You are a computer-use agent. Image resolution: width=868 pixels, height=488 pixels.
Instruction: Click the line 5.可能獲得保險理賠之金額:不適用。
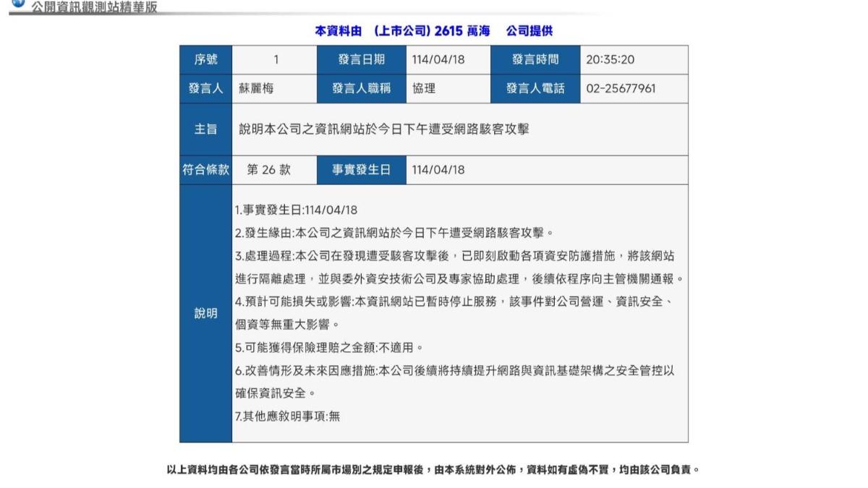point(329,347)
